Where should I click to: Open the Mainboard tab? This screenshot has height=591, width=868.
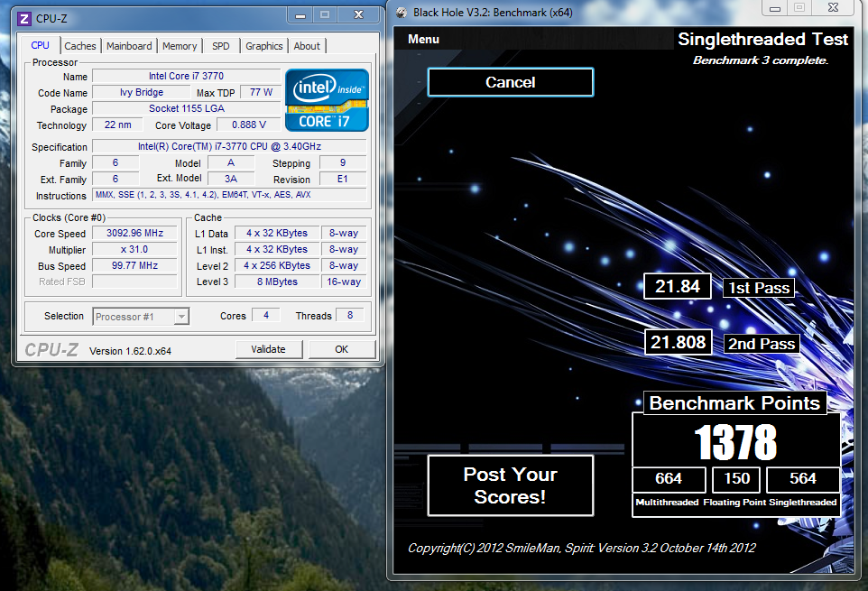click(129, 46)
